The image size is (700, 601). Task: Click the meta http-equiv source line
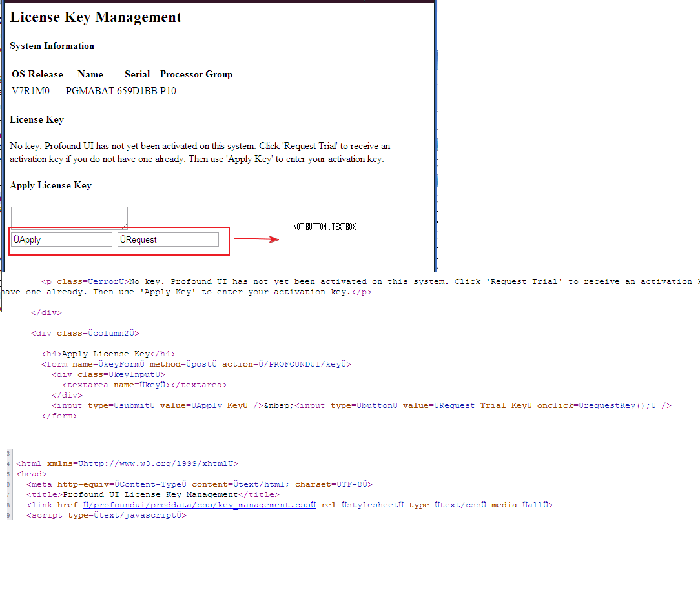click(200, 484)
